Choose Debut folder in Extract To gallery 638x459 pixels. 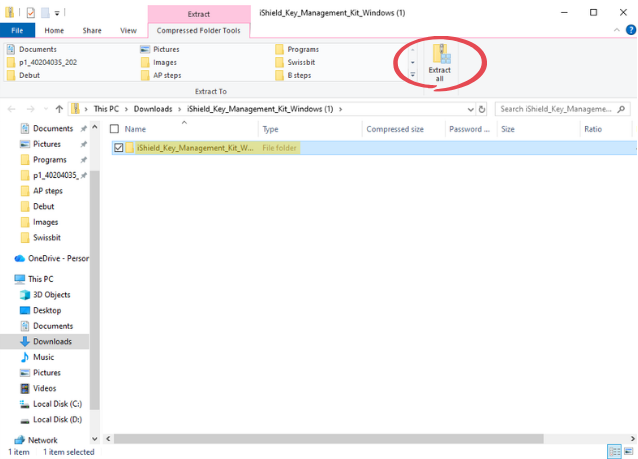29,75
